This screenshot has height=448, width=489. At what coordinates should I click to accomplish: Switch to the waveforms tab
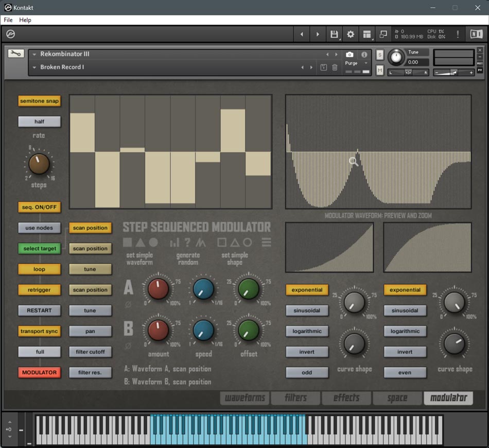[245, 398]
